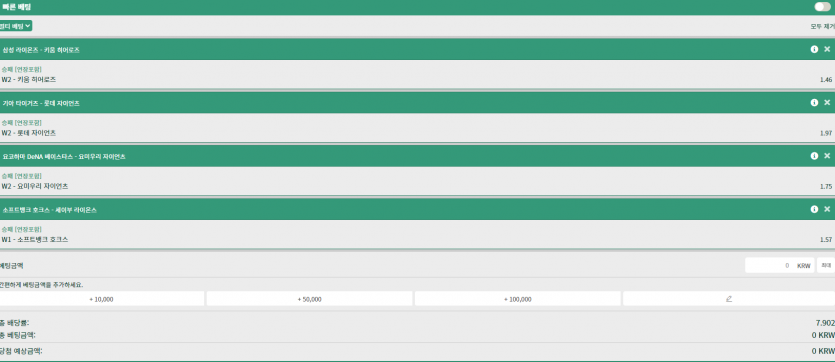The width and height of the screenshot is (835, 362).
Task: Show info for 기아 타이거즈 - 롯데 자이언츠 bet
Action: 814,102
